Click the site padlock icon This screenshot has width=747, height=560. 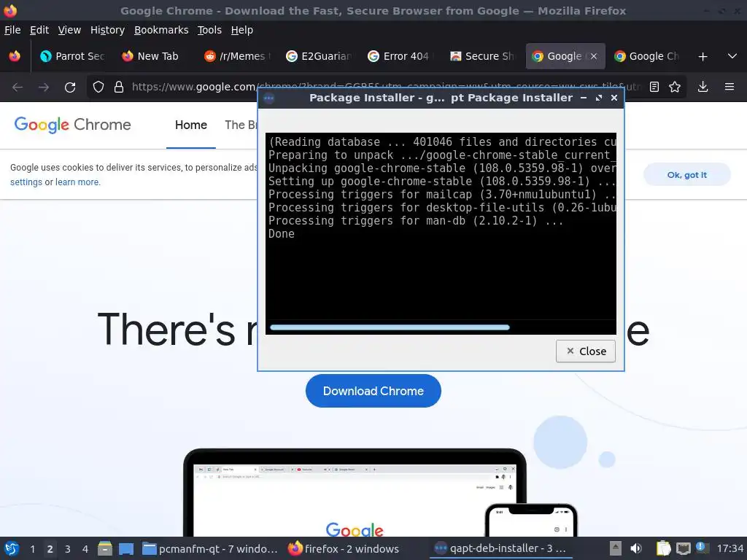click(x=119, y=87)
